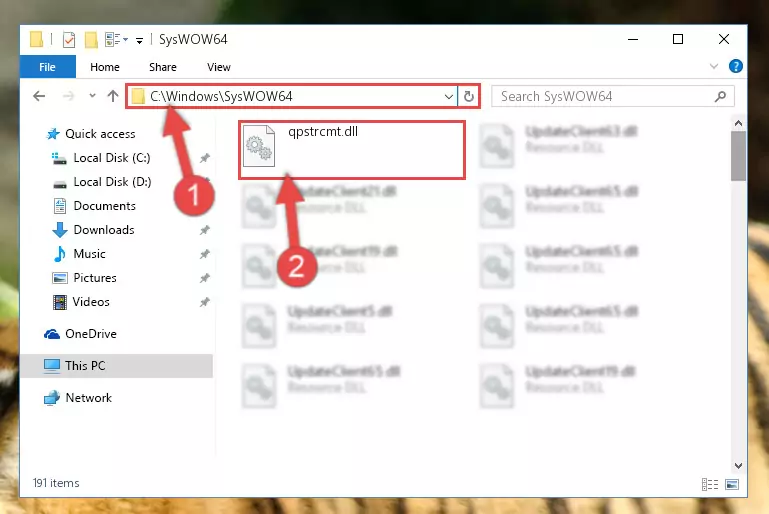Minimize the SysWOW64 window

pos(633,39)
